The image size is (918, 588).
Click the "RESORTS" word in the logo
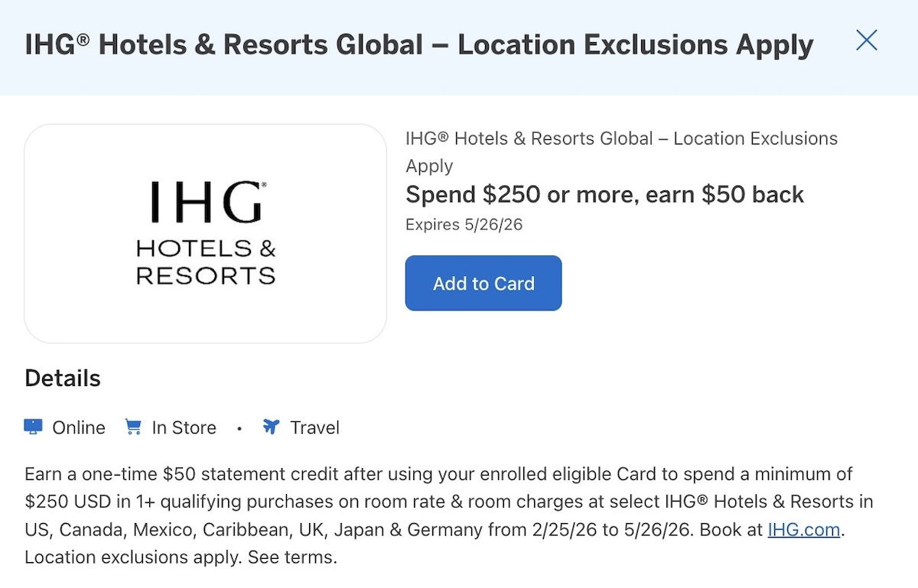[206, 275]
